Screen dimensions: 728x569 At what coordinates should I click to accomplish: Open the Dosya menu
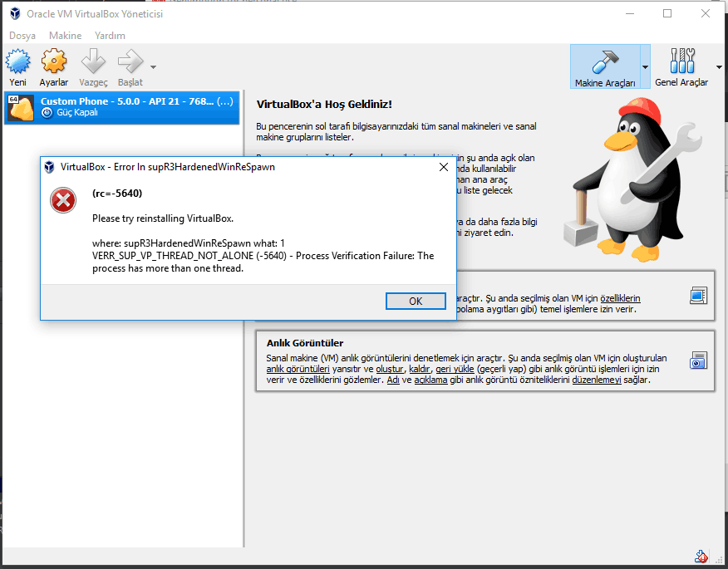pyautogui.click(x=22, y=36)
